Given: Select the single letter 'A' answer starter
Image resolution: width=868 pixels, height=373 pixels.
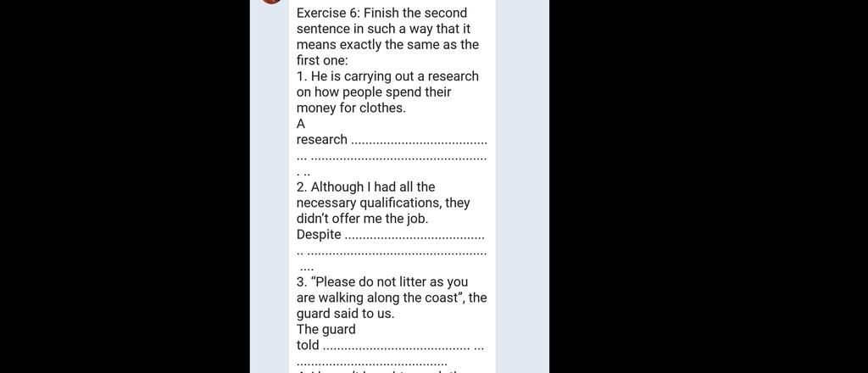Looking at the screenshot, I should [301, 124].
